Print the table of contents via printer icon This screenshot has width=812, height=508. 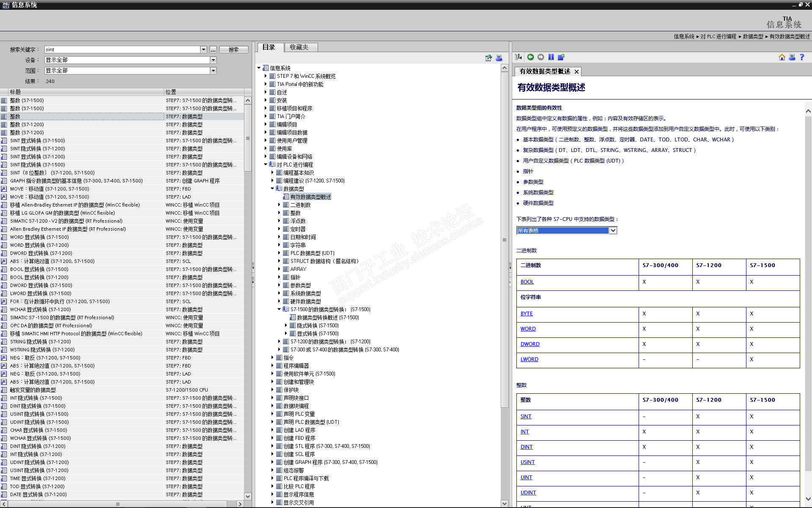click(x=499, y=58)
